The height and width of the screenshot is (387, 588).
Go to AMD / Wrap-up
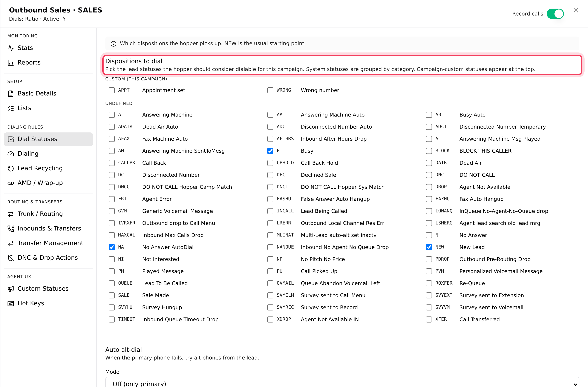click(x=48, y=183)
